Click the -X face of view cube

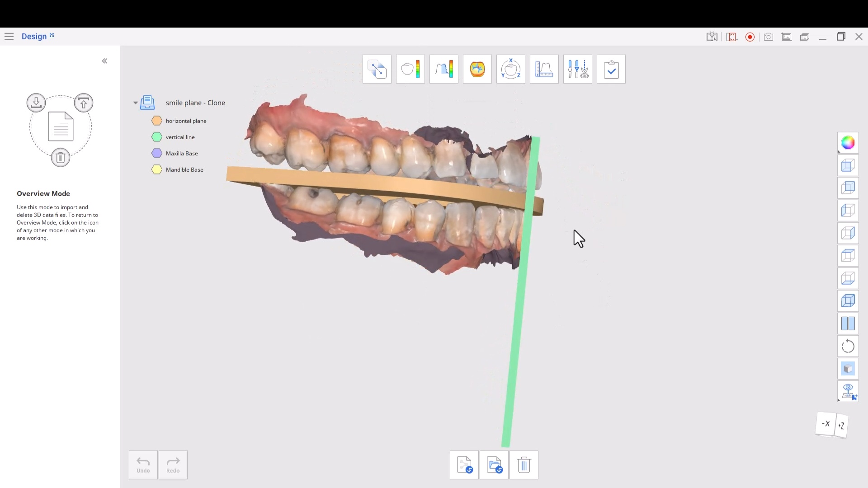pyautogui.click(x=826, y=424)
